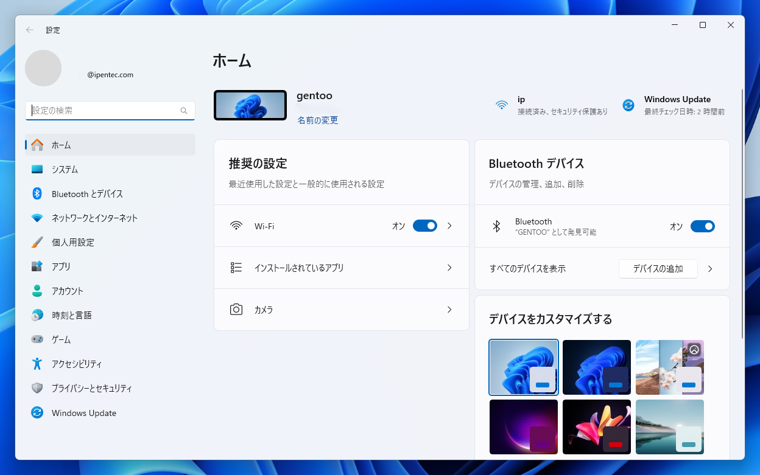Viewport: 760px width, 475px height.
Task: Click the 名前の変更 link
Action: (x=317, y=120)
